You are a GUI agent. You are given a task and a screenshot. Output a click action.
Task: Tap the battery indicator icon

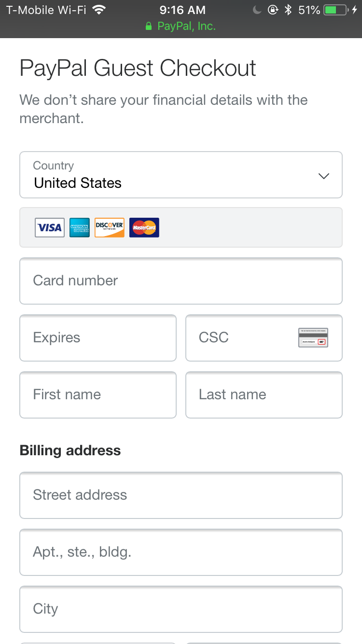pyautogui.click(x=336, y=10)
